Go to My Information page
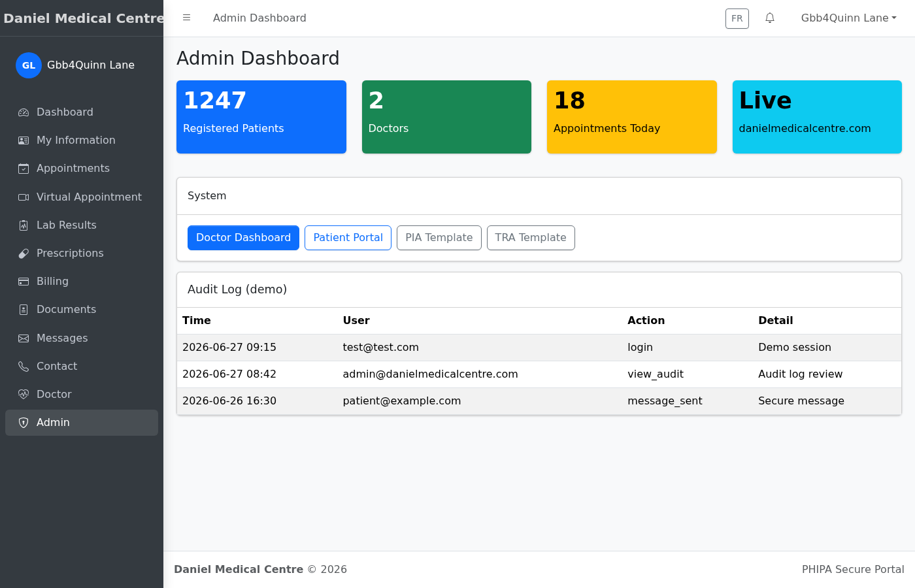Screen dimensions: 915x588 click(x=82, y=140)
